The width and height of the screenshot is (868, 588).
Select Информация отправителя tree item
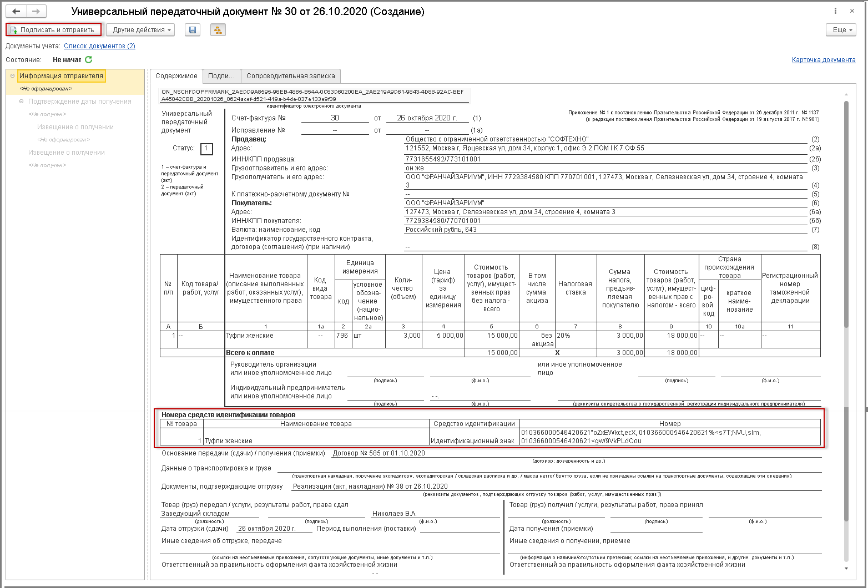click(x=61, y=76)
